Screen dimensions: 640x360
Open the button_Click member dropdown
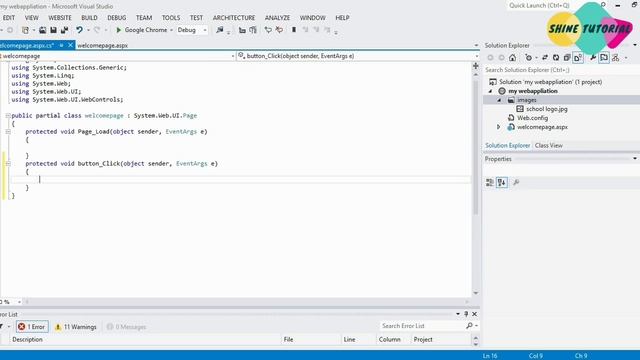point(476,56)
